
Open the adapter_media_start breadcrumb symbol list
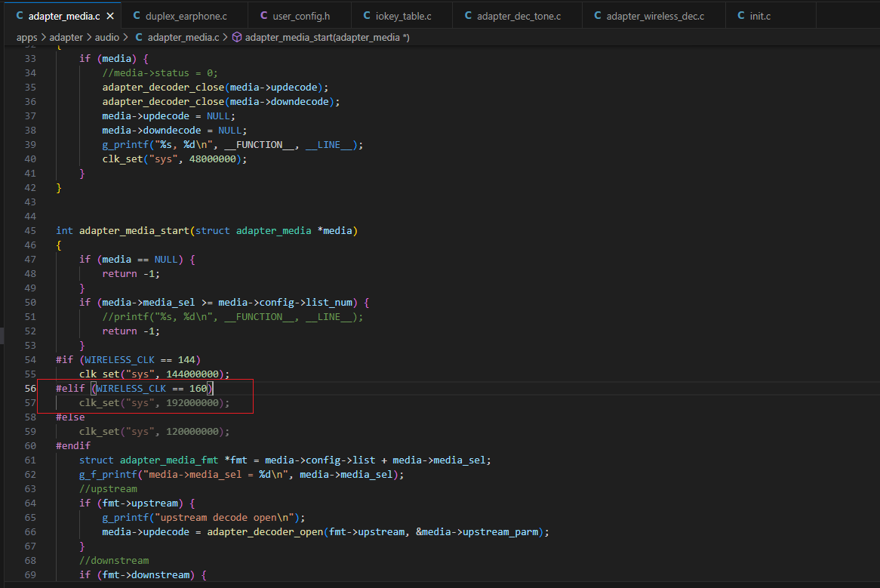pos(328,37)
